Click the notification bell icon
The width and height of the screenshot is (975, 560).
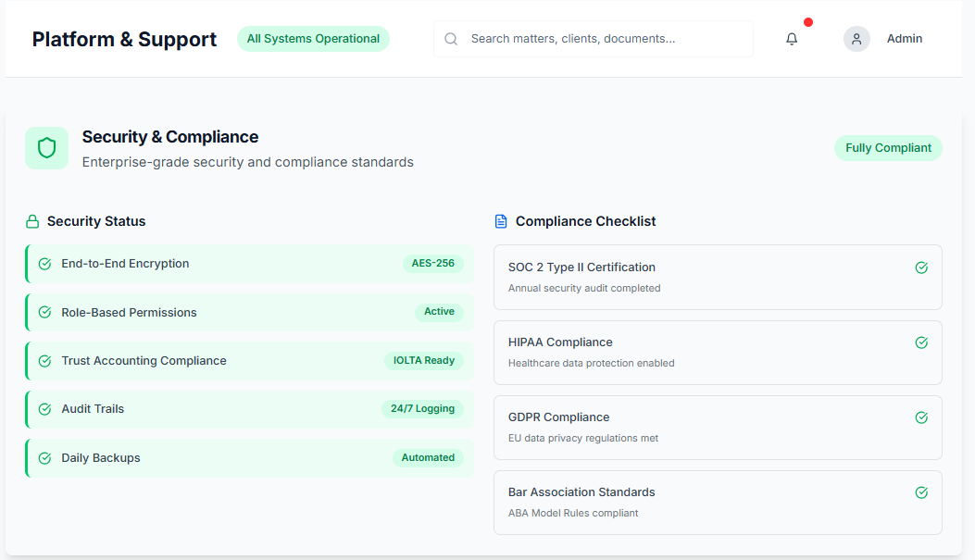click(792, 39)
